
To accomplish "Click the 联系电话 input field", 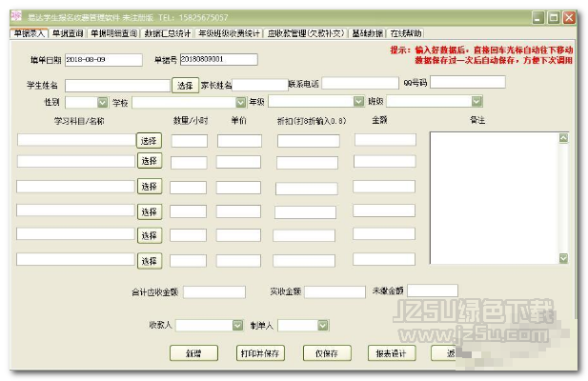I will click(360, 83).
